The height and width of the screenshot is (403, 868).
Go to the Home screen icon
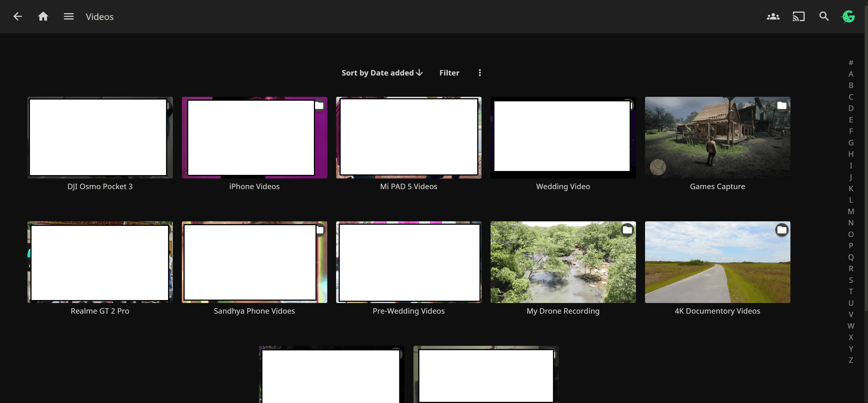[43, 17]
